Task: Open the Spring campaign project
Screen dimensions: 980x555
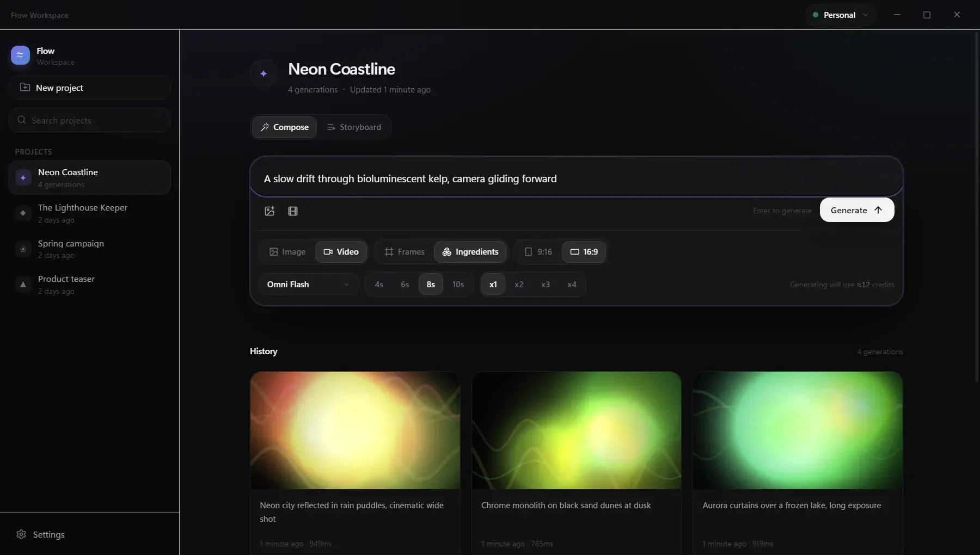Action: [90, 249]
